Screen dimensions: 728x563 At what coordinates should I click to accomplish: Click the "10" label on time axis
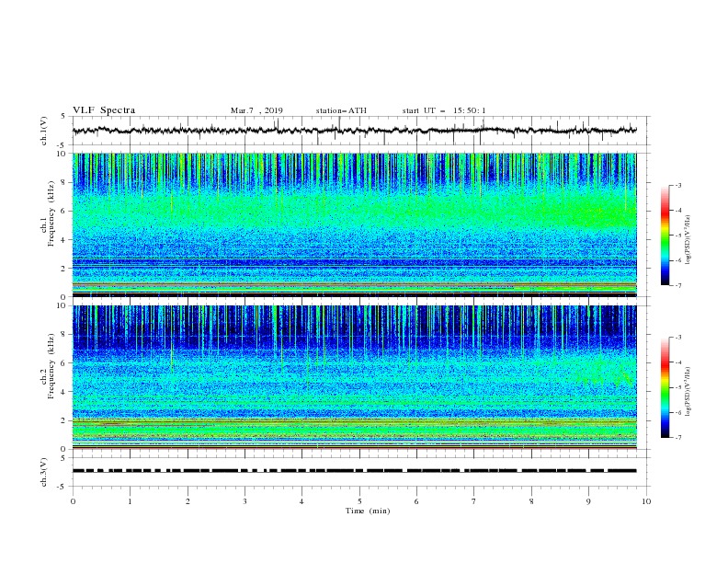646,501
